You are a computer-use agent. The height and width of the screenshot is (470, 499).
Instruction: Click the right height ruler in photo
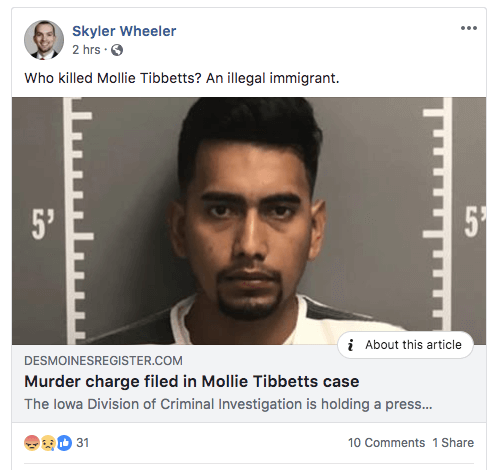point(437,221)
